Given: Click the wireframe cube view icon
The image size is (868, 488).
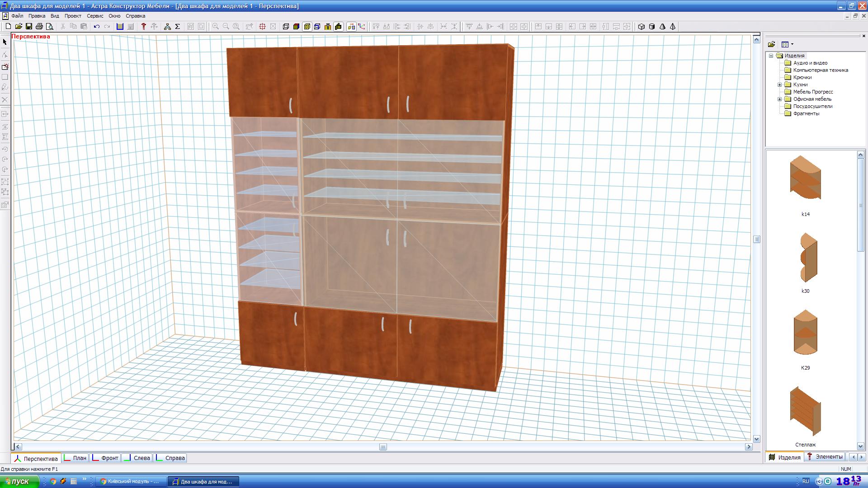Looking at the screenshot, I should (x=286, y=27).
